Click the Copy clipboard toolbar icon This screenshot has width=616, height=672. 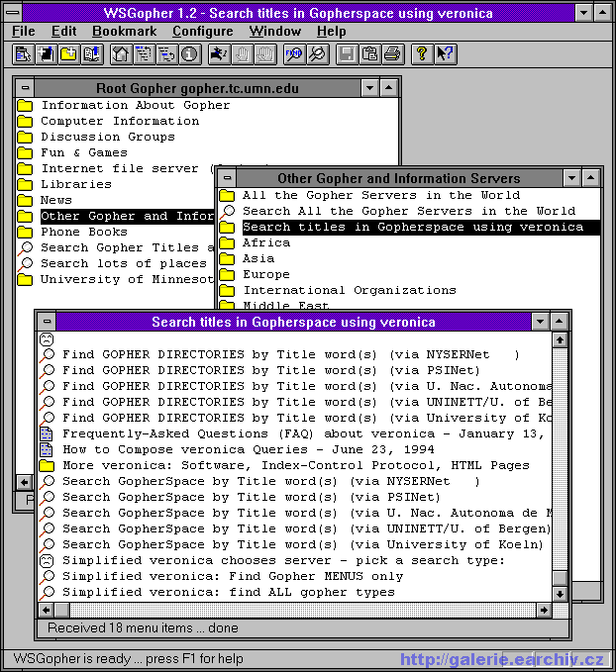(x=369, y=54)
